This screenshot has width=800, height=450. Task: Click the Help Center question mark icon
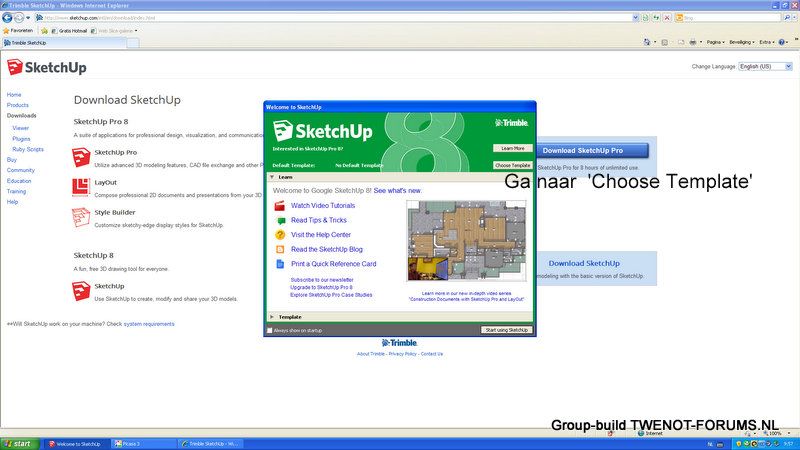[x=280, y=235]
